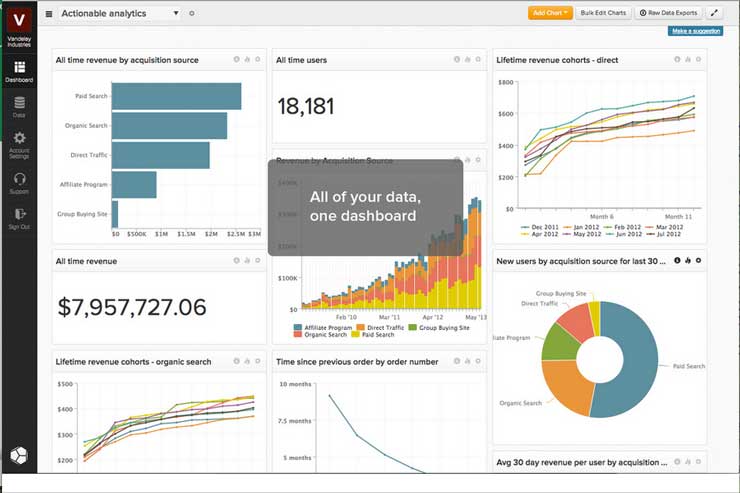
Task: Show info for All time users chart
Action: tap(457, 59)
